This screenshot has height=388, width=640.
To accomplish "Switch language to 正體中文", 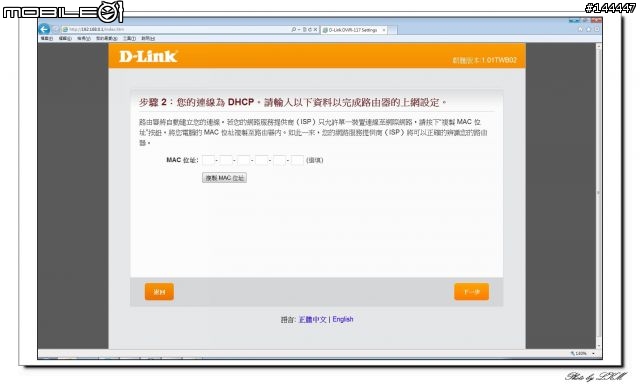I will pyautogui.click(x=313, y=319).
